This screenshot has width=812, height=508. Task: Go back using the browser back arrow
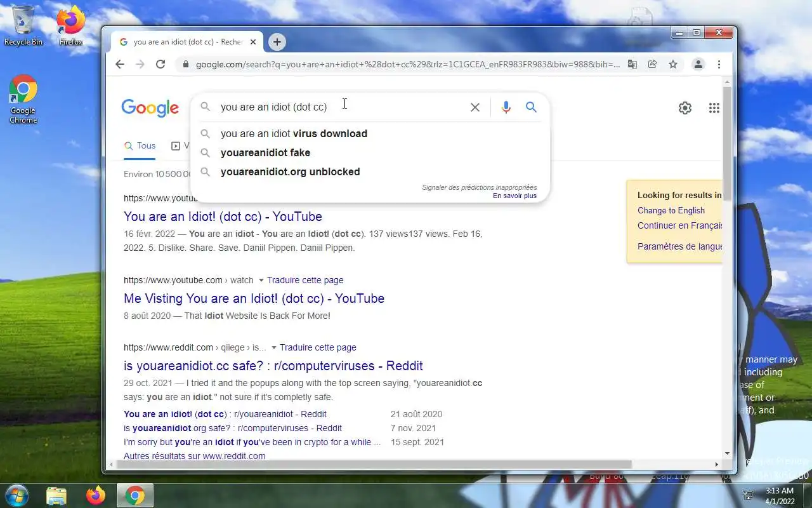[120, 64]
